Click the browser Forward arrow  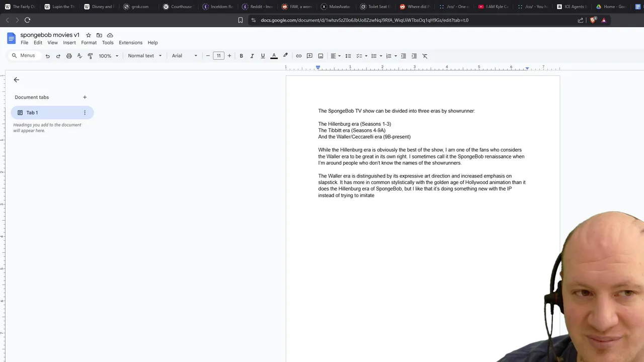[x=17, y=20]
